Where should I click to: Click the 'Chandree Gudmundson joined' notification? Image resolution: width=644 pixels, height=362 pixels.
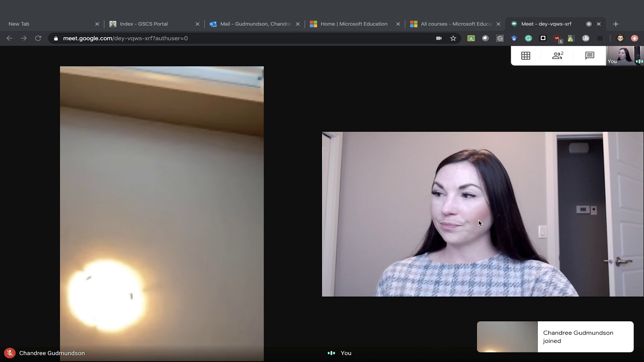pos(555,337)
